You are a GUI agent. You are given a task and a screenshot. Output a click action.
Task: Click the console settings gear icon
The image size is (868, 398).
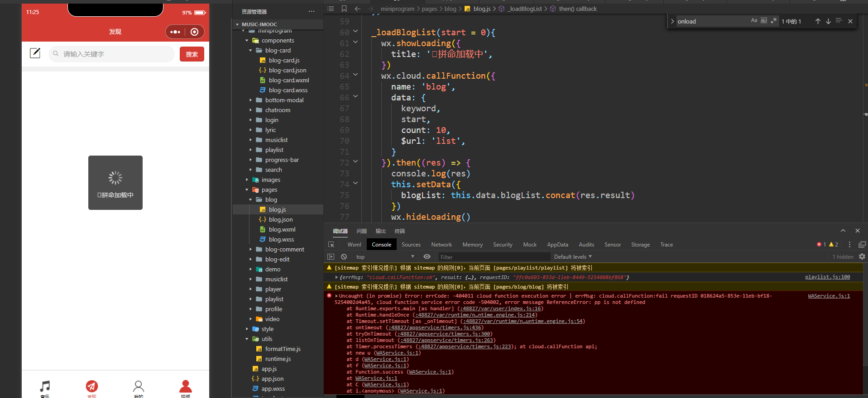pos(862,256)
